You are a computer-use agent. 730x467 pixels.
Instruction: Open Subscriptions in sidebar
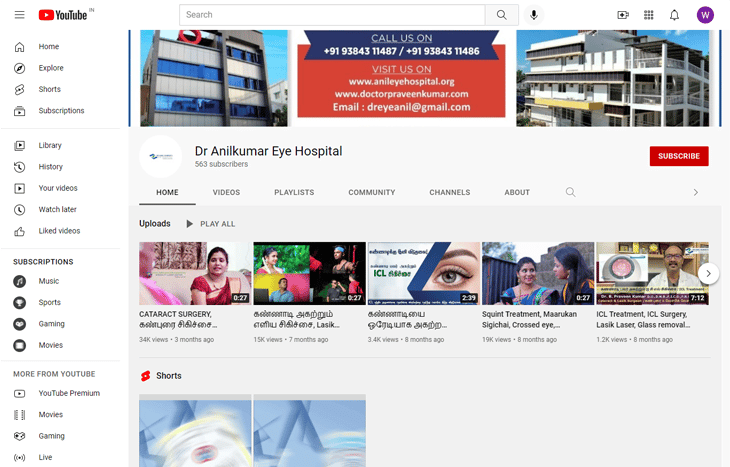click(x=61, y=111)
